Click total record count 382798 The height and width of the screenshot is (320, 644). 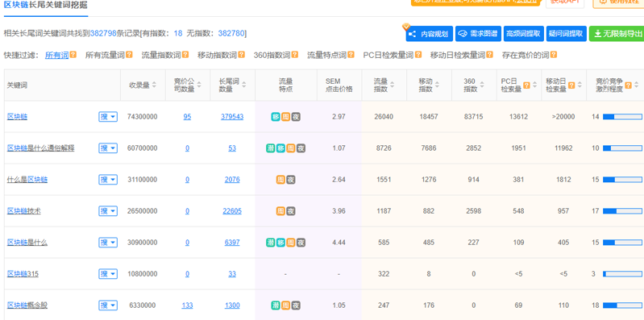103,33
